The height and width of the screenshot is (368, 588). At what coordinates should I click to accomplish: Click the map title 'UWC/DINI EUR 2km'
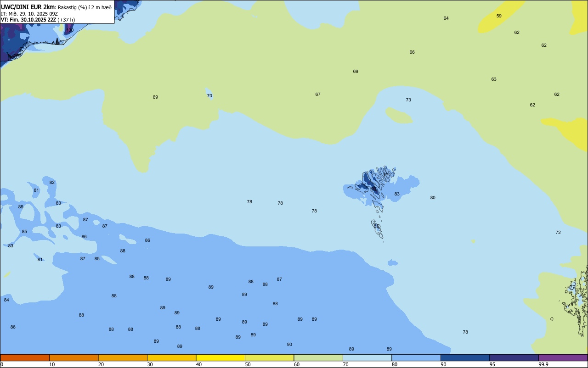point(28,7)
